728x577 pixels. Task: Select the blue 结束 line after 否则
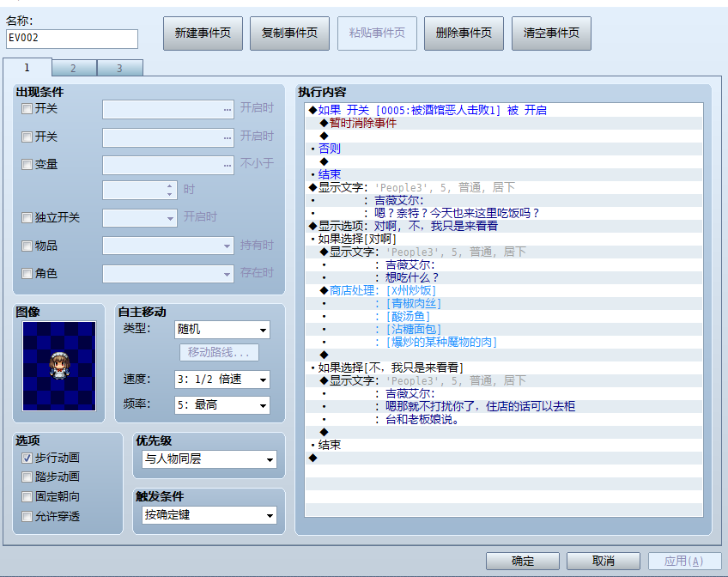click(504, 174)
